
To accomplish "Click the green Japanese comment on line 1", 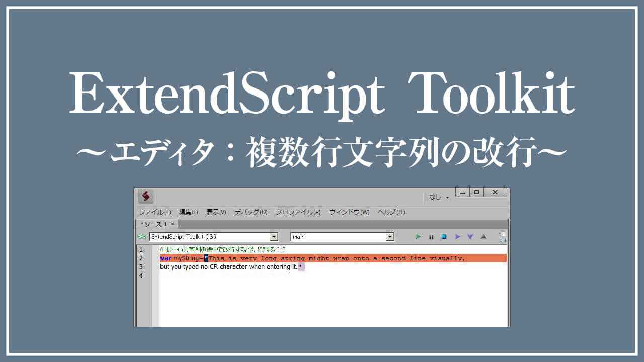I will [223, 250].
